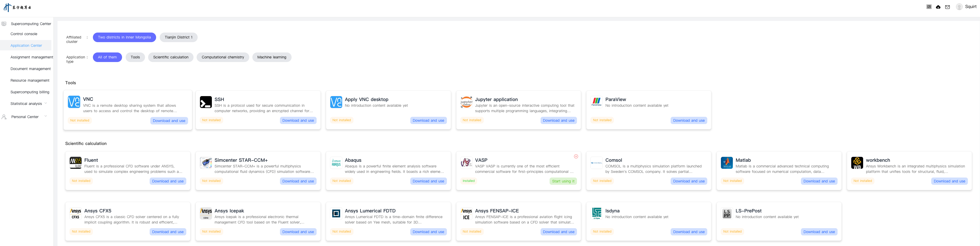This screenshot has width=980, height=246.
Task: Click Start using it for VASP
Action: (563, 181)
